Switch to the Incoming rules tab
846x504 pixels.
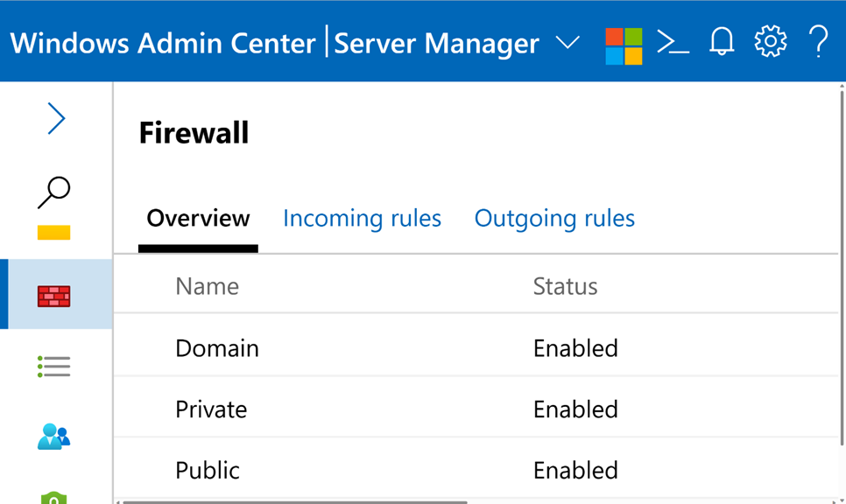362,218
